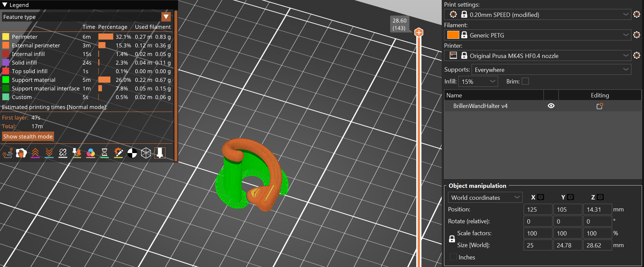Viewport: 644px width, 267px height.
Task: Click orange filament color swatch
Action: point(453,35)
